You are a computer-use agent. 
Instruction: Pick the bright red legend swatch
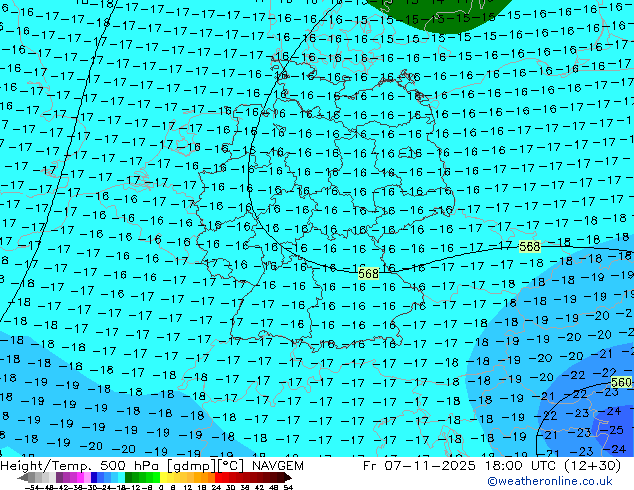pyautogui.click(x=218, y=478)
